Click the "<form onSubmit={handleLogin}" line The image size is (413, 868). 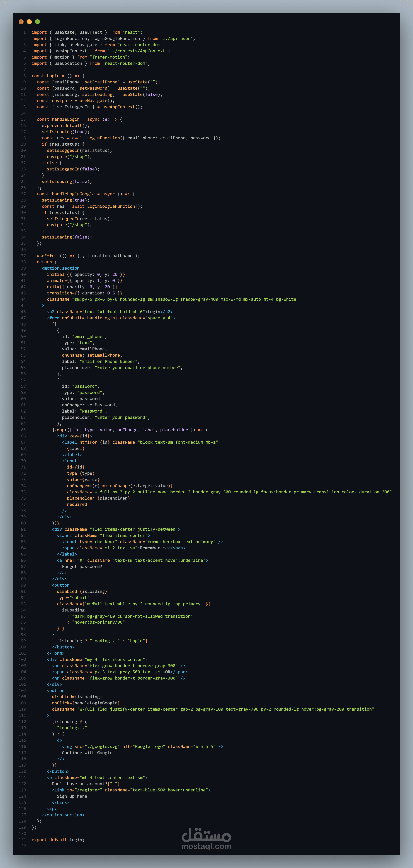pos(111,318)
